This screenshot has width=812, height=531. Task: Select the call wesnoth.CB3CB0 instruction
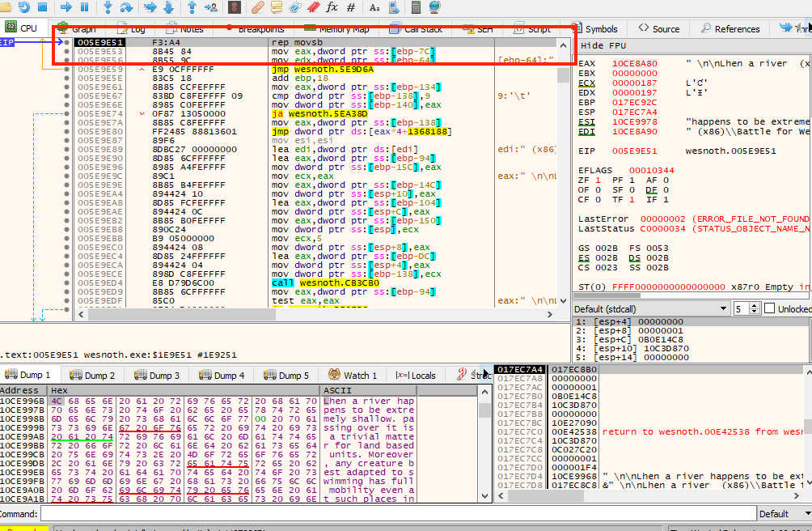[x=325, y=282]
